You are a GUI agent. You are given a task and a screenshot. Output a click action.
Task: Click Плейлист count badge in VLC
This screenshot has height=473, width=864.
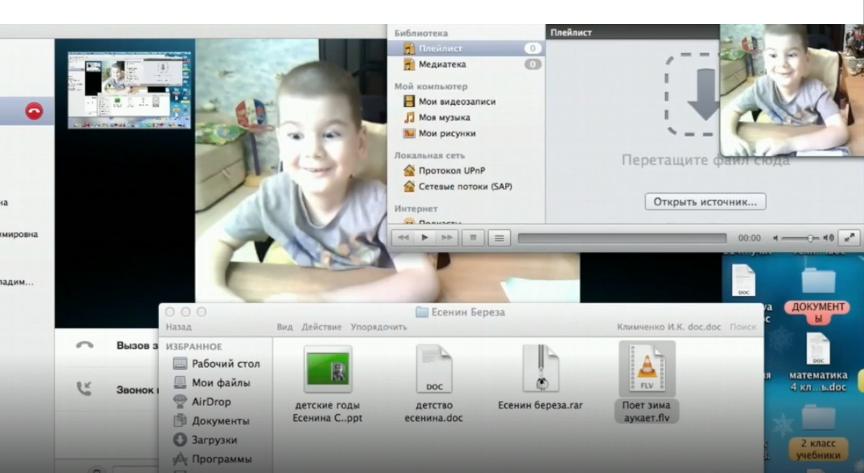point(532,49)
